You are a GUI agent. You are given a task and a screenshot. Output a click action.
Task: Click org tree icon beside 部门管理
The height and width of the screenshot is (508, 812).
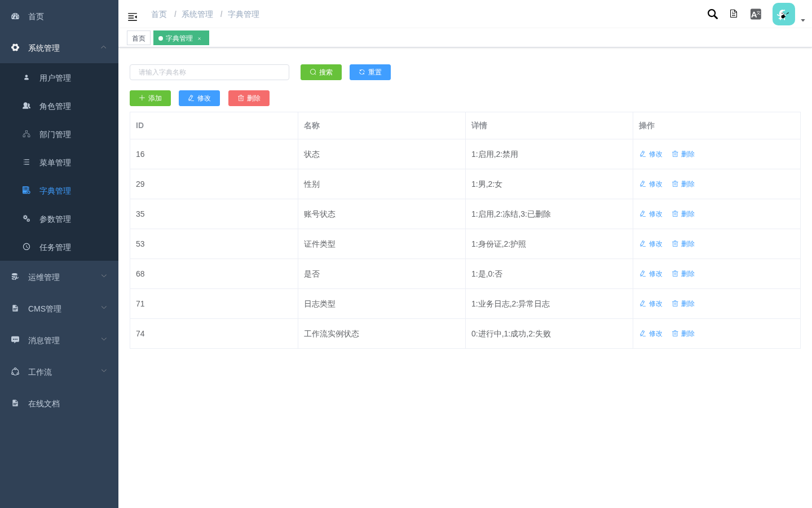27,134
